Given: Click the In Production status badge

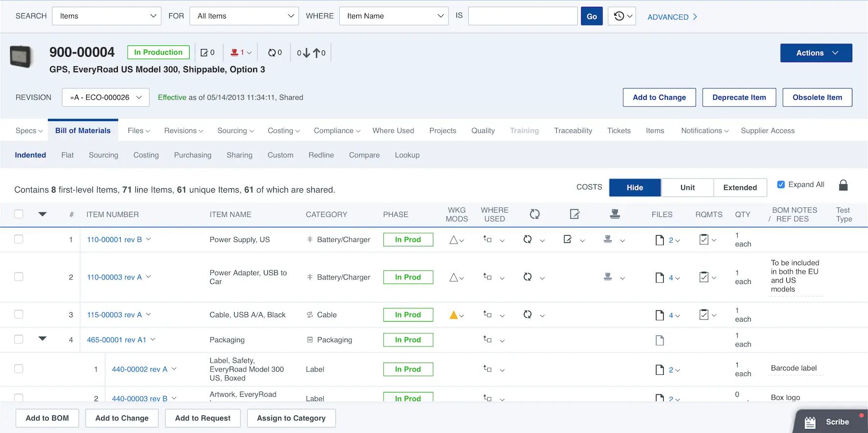Looking at the screenshot, I should point(158,52).
